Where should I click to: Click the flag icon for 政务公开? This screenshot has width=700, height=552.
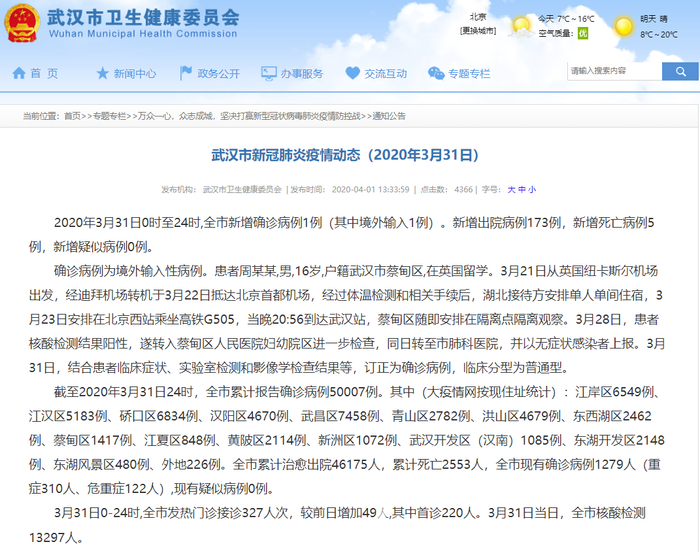(185, 73)
